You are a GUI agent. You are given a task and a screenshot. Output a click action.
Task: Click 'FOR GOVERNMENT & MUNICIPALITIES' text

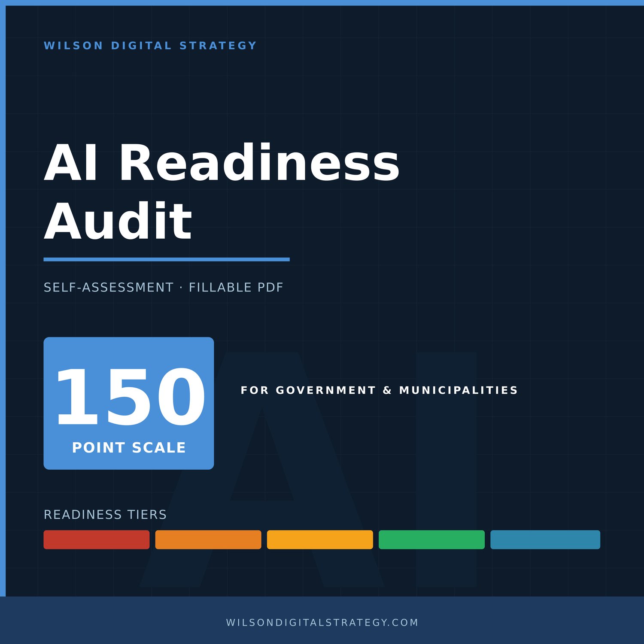(379, 390)
